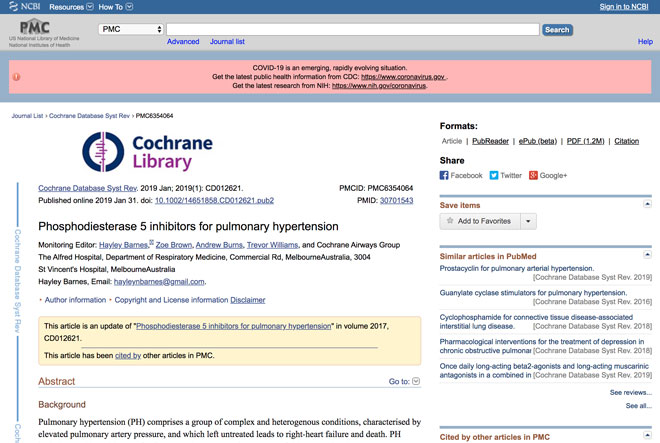Open the earlier 2017 version article link
This screenshot has height=443, width=660.
234,326
